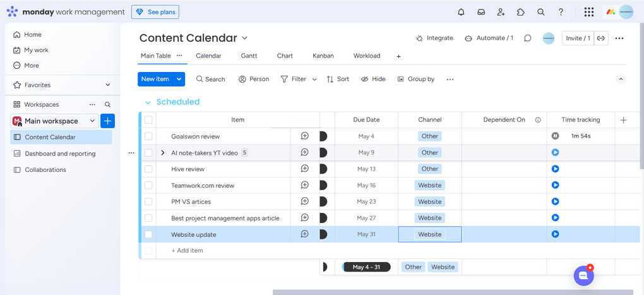Open the help question mark icon
644x295 pixels.
point(561,12)
